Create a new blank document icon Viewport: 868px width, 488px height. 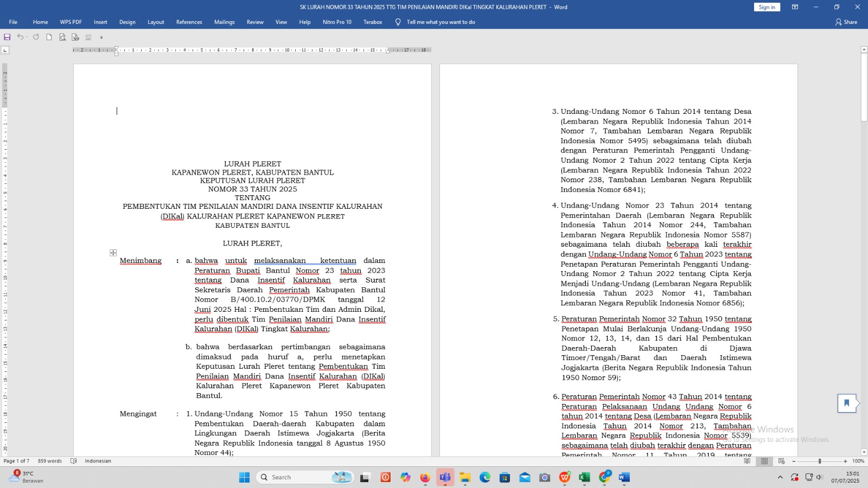click(x=49, y=37)
